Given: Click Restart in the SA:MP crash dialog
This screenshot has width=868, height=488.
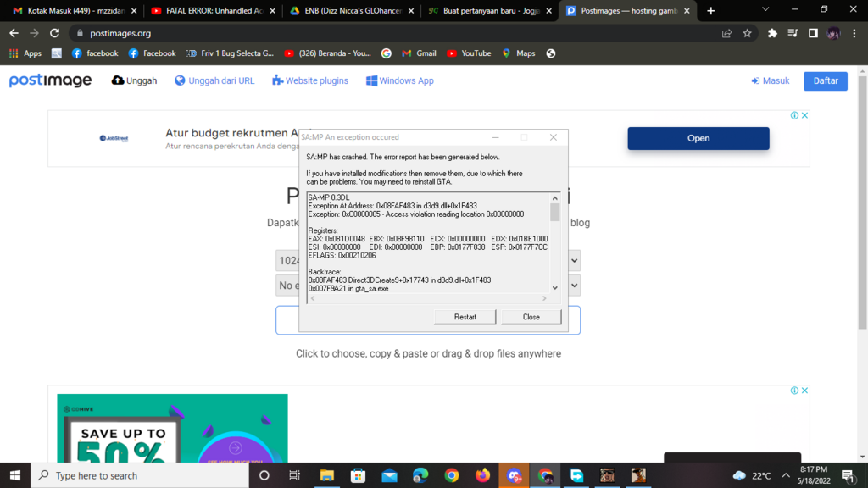Looking at the screenshot, I should click(x=465, y=317).
